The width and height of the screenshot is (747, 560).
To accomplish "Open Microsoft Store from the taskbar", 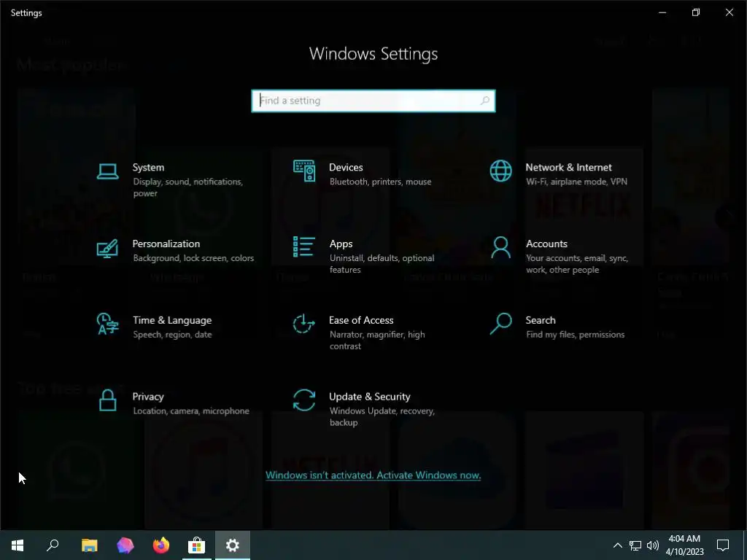I will pyautogui.click(x=196, y=545).
